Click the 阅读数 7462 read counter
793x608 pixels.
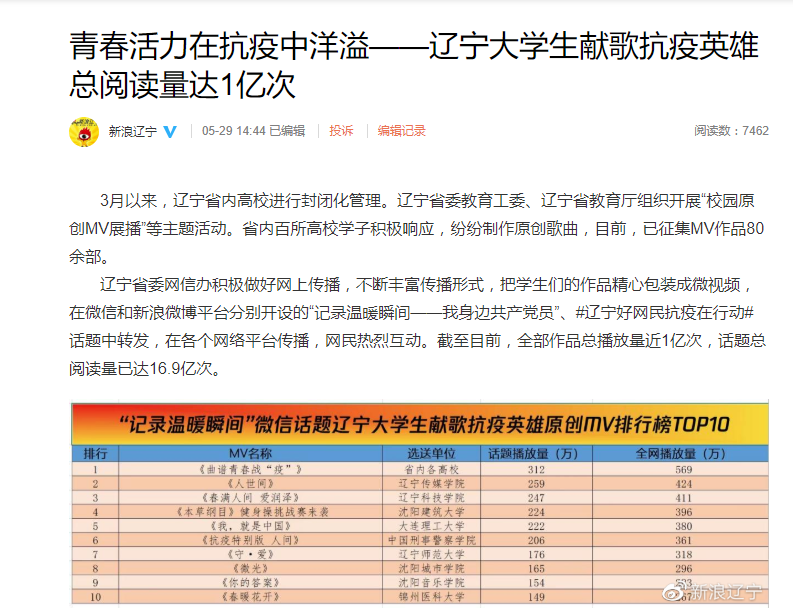pos(731,131)
